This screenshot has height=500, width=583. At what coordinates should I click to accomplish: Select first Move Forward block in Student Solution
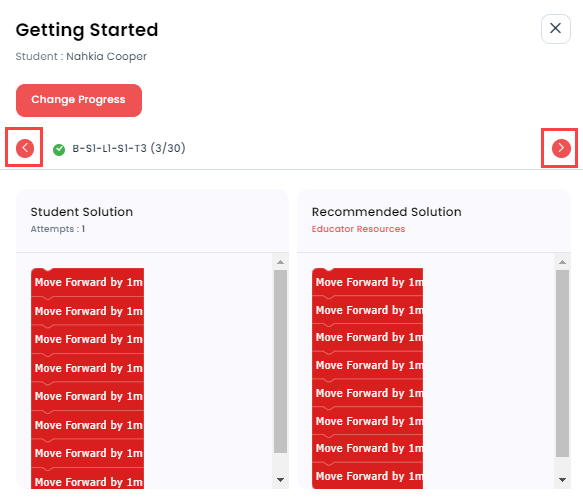(87, 282)
